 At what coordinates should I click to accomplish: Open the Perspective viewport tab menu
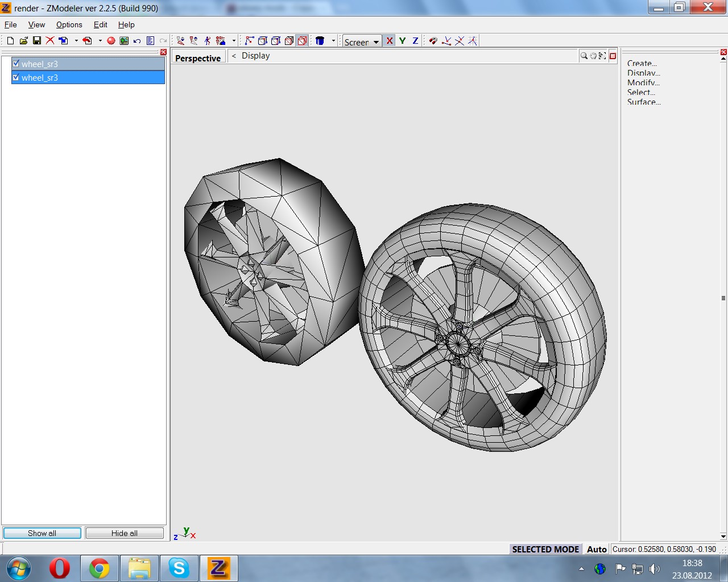point(198,58)
